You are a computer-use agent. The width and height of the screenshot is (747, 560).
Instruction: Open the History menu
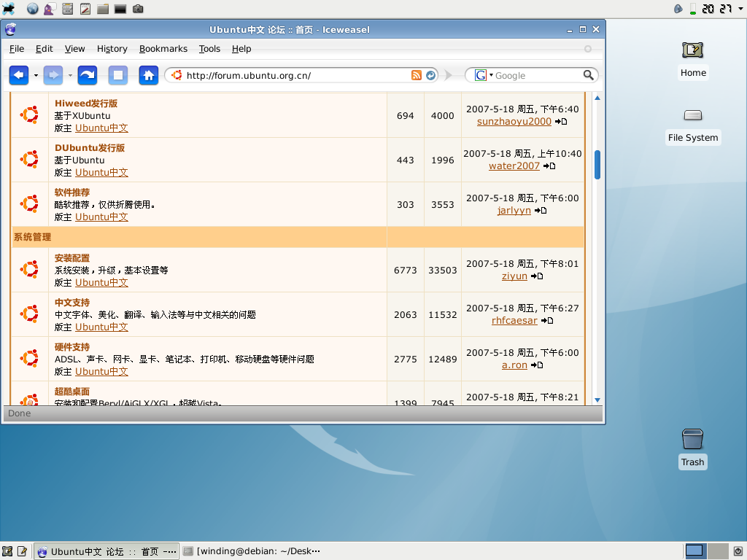pos(112,49)
